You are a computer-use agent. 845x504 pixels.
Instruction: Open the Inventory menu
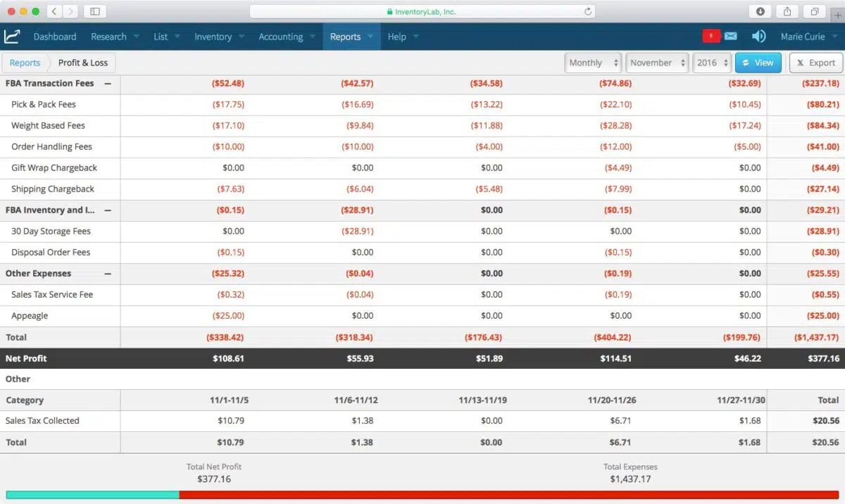(x=218, y=37)
